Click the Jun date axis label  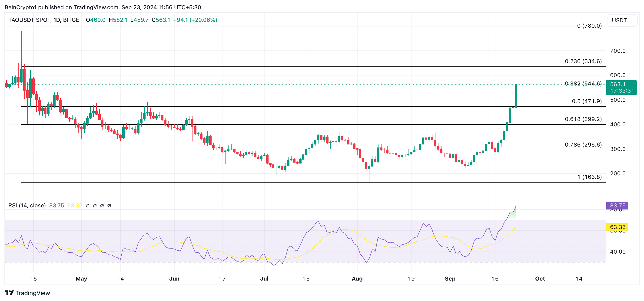tap(174, 278)
